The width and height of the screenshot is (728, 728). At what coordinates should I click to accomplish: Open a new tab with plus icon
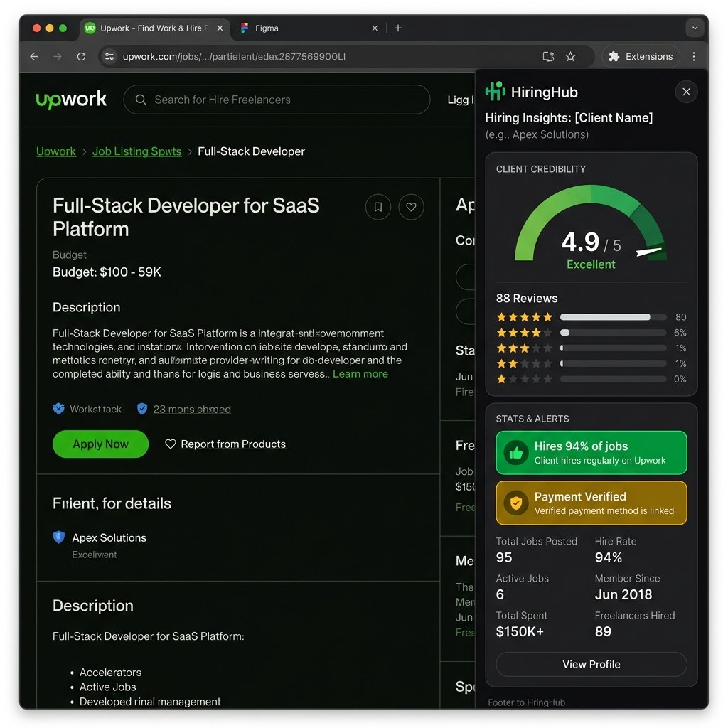pos(398,28)
